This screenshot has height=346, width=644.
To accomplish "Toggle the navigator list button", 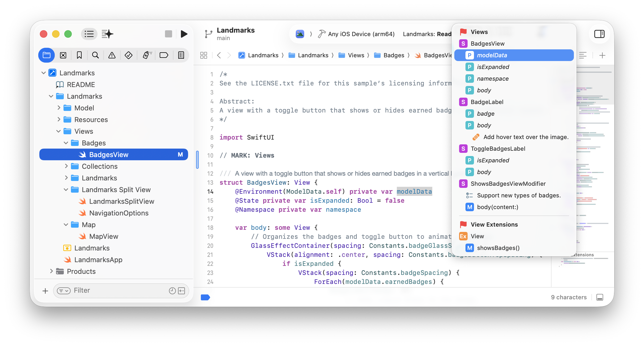I will click(89, 34).
